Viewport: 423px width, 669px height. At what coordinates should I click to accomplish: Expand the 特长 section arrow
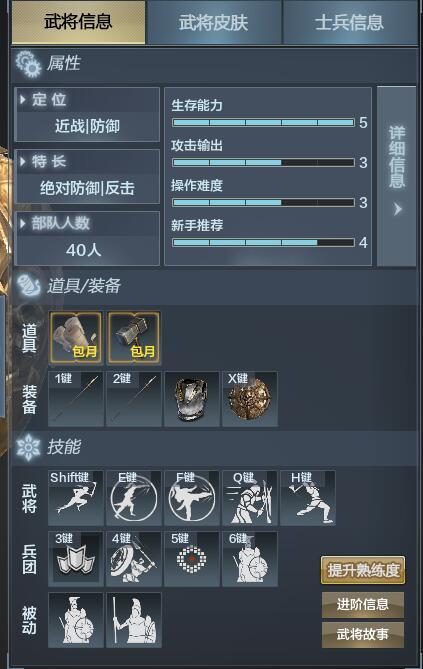(x=23, y=161)
